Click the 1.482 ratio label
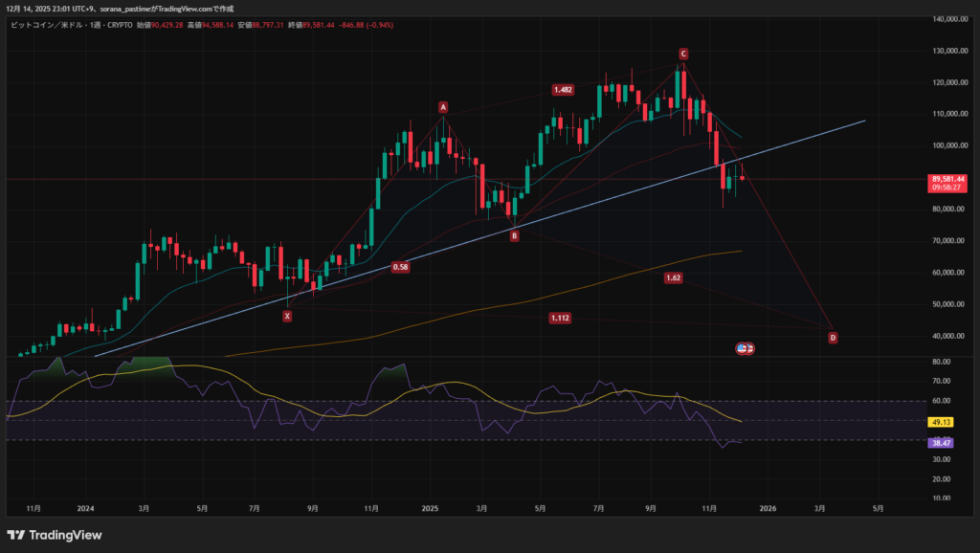This screenshot has height=553, width=980. pyautogui.click(x=563, y=90)
